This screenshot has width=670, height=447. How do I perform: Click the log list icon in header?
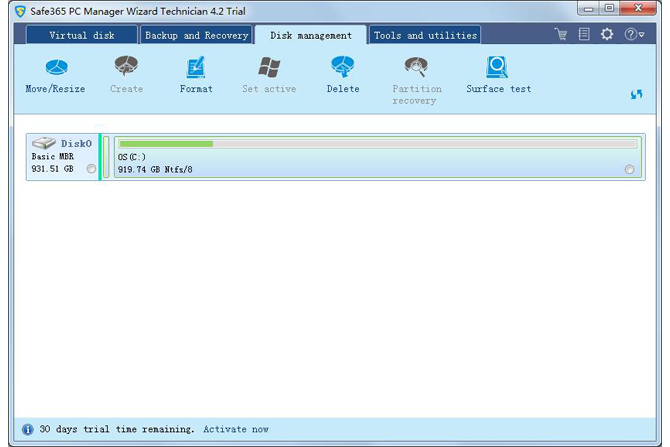(584, 35)
